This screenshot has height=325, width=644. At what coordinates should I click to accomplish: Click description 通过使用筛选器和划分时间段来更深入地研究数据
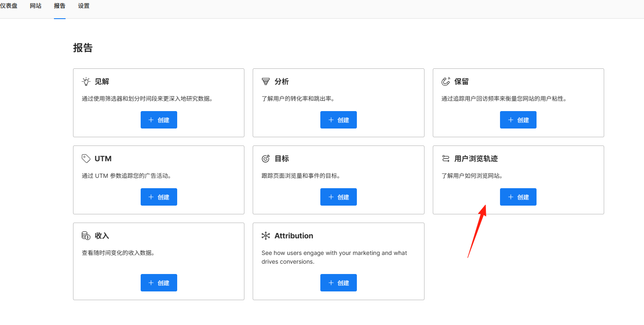(147, 99)
